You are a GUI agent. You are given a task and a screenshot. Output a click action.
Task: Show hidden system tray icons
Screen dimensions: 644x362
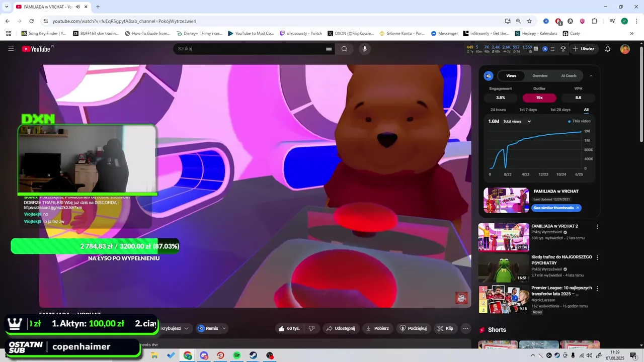(533, 355)
